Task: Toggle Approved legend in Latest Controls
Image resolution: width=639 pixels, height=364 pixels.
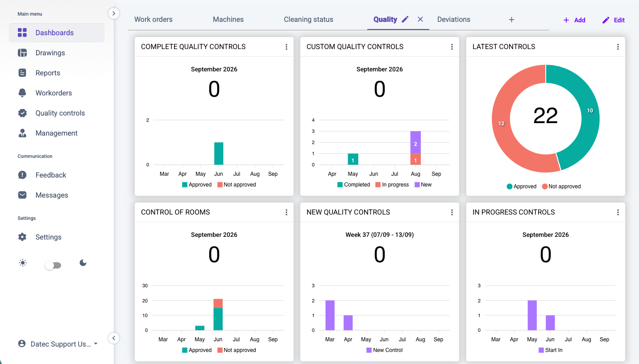Action: click(522, 186)
